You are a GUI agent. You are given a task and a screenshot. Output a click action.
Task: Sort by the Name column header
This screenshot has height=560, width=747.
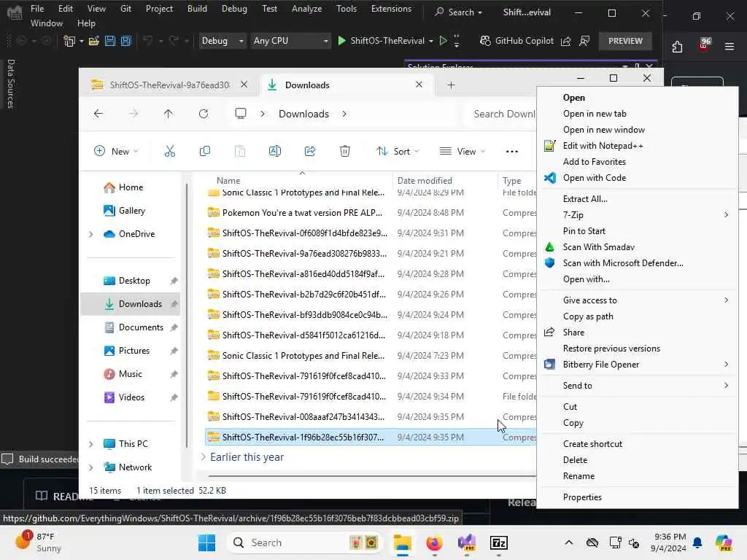pyautogui.click(x=228, y=181)
